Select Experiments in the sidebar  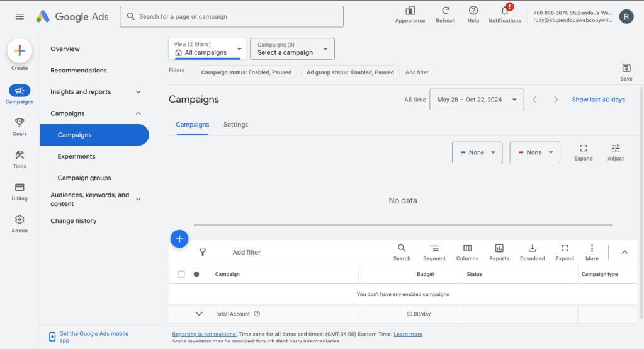(77, 156)
